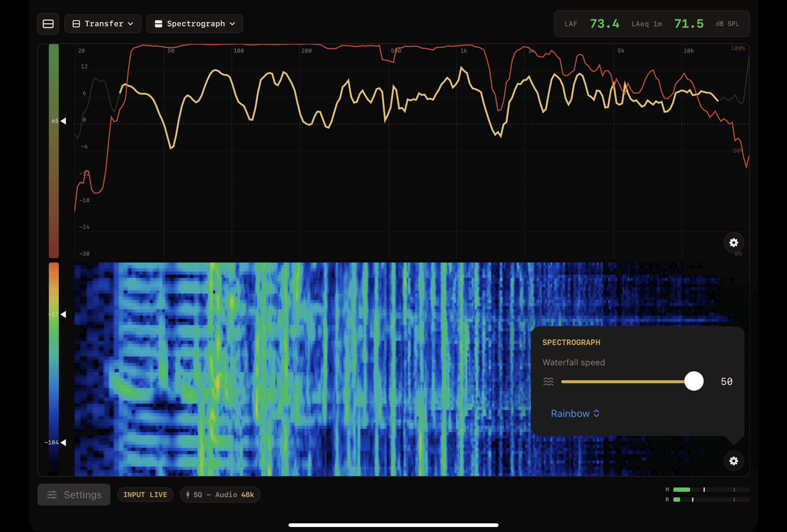
Task: Click spectrograph gear settings icon
Action: tap(734, 461)
